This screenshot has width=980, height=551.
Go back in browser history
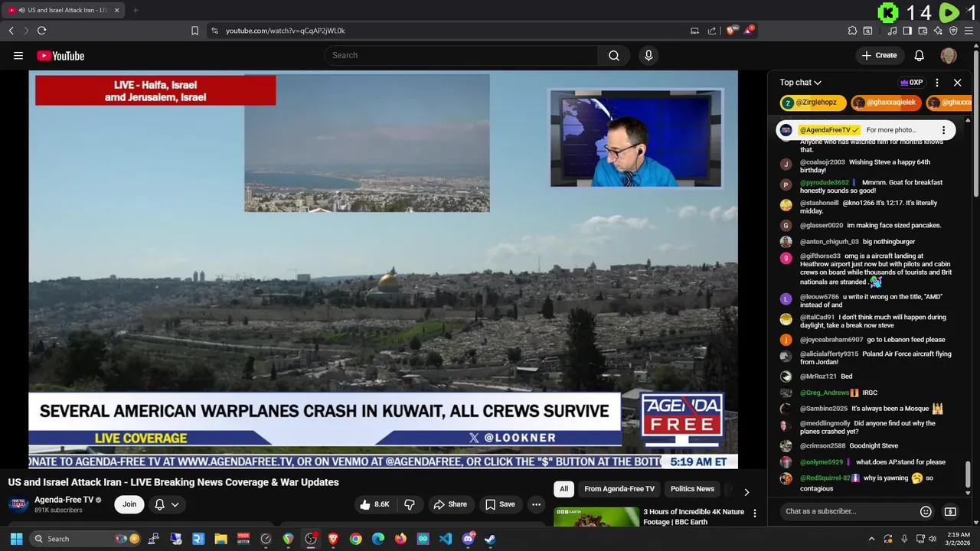[x=11, y=31]
